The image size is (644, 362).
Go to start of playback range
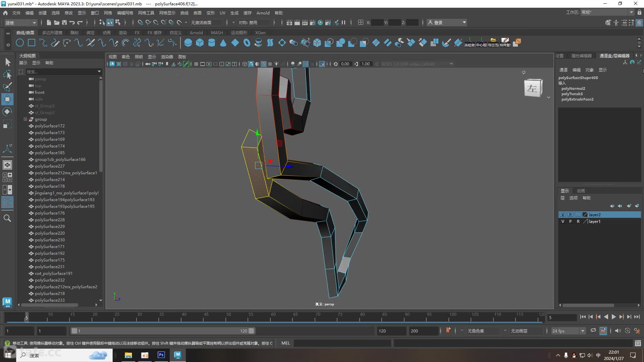[x=583, y=317]
